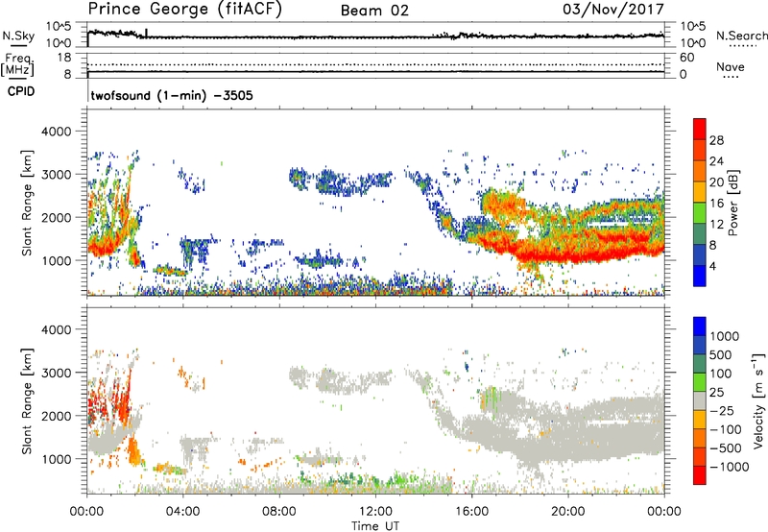Screen dimensions: 768x532
Task: Click the '28' power colorbar label
Action: click(716, 140)
